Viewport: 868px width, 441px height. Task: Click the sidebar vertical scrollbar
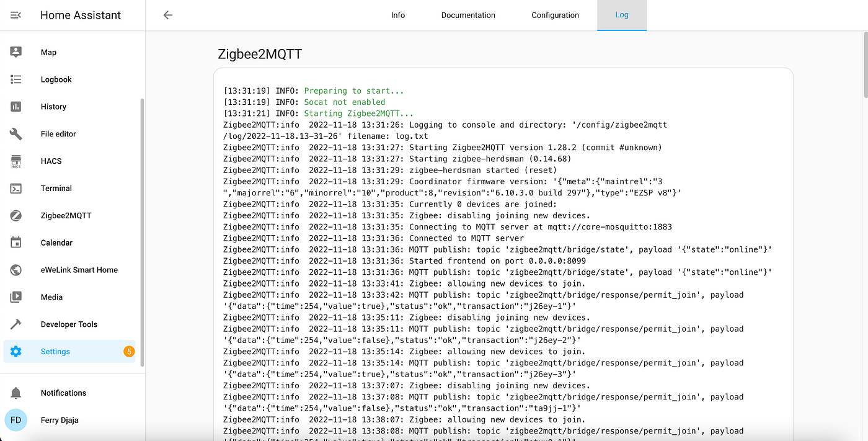(143, 233)
